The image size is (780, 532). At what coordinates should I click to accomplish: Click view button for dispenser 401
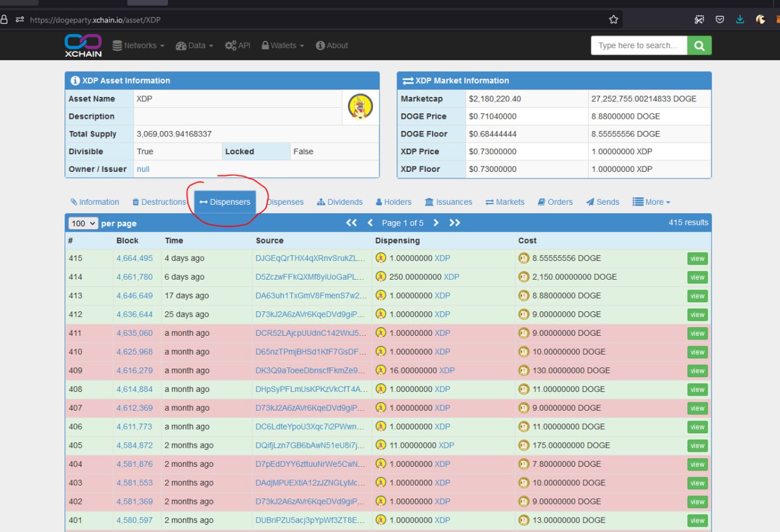click(x=697, y=521)
